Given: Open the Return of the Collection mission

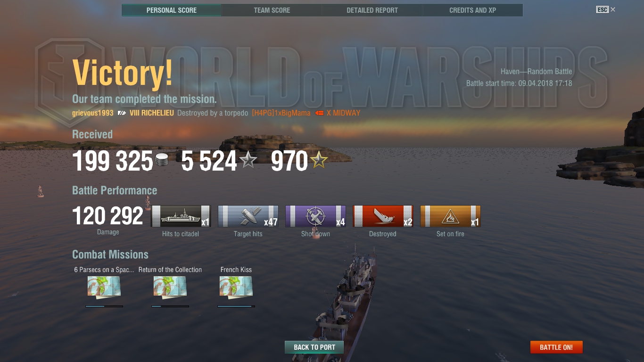Looking at the screenshot, I should coord(170,288).
